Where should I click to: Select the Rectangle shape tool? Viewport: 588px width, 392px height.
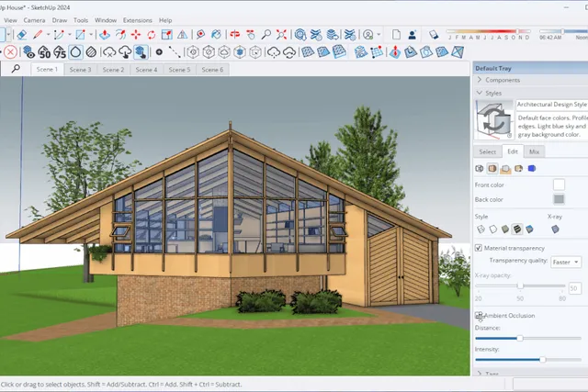coord(80,35)
